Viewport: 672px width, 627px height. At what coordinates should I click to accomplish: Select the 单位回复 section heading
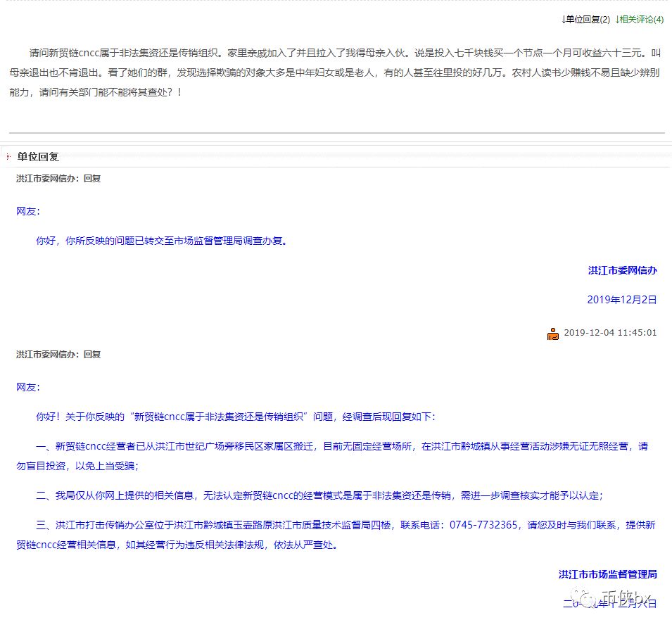tap(38, 157)
